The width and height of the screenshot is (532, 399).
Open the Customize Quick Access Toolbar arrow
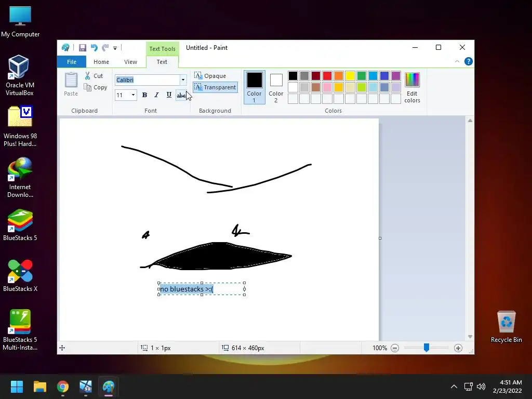(115, 48)
